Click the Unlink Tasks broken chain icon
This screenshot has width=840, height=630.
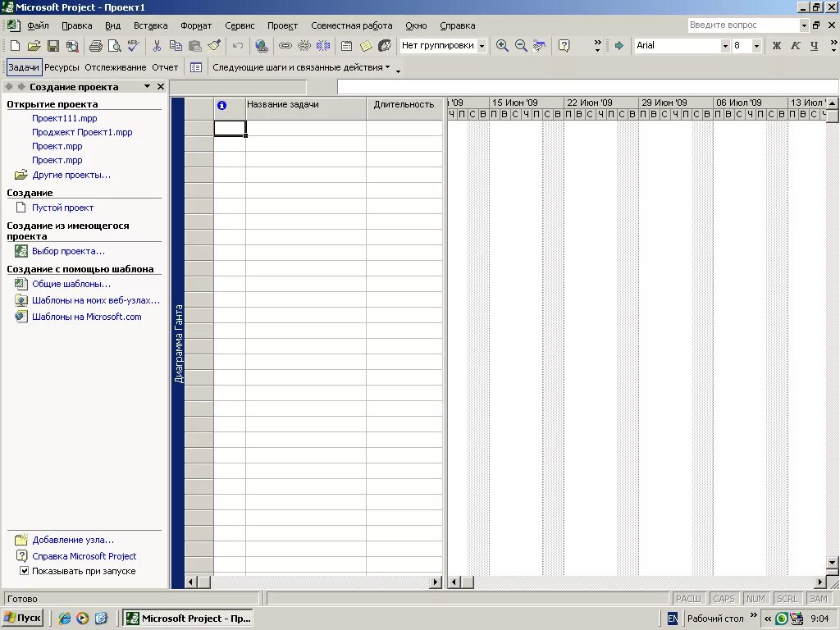point(304,46)
